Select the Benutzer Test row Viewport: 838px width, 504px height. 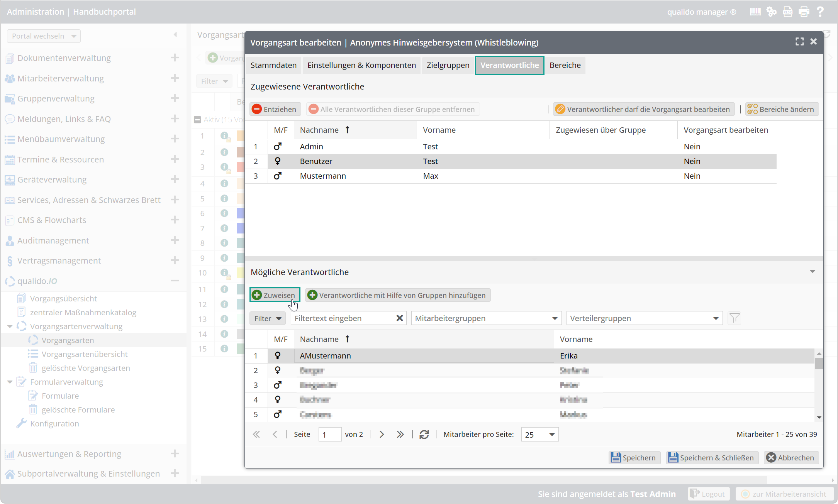point(511,161)
